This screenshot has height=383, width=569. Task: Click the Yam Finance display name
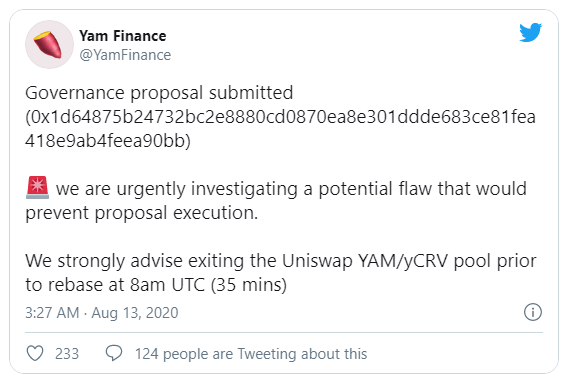pos(123,36)
